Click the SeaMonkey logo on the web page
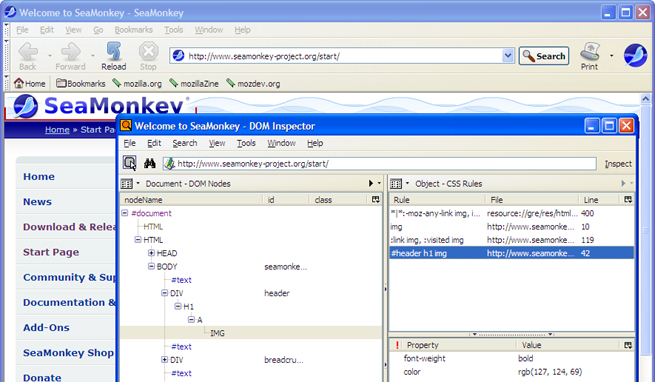 click(101, 106)
